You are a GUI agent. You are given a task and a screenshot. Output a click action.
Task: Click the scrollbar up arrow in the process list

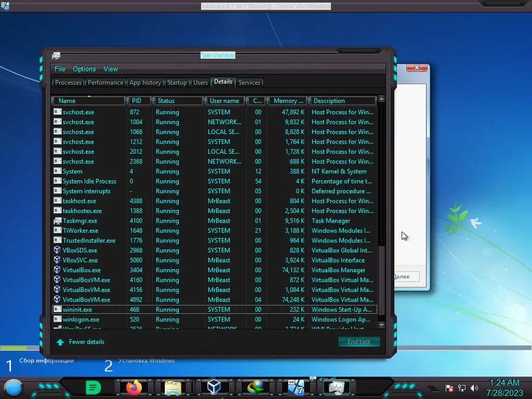(x=381, y=99)
